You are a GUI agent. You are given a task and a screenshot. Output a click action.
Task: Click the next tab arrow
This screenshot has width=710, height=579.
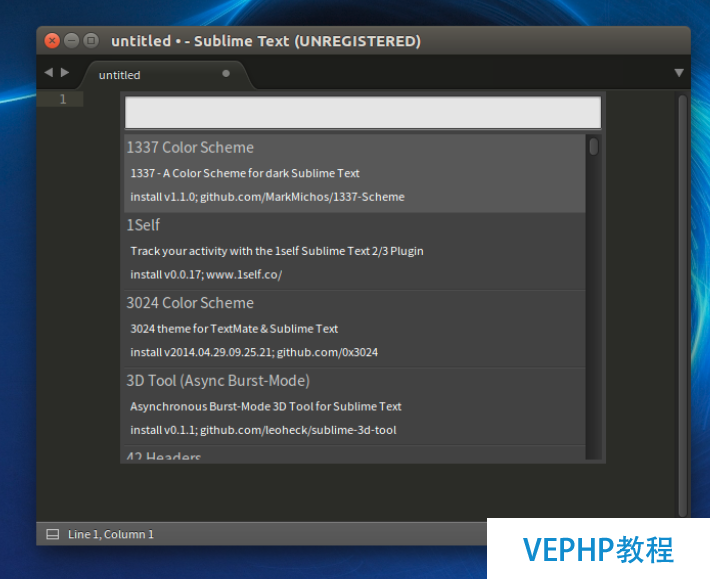pyautogui.click(x=65, y=72)
